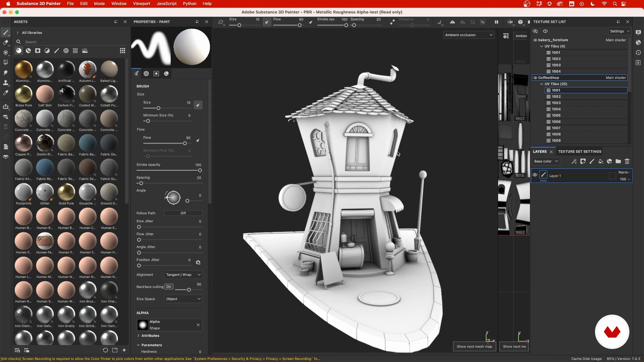Add a fill layer with bucket icon
Viewport: 644px width, 362px height.
coord(601,161)
